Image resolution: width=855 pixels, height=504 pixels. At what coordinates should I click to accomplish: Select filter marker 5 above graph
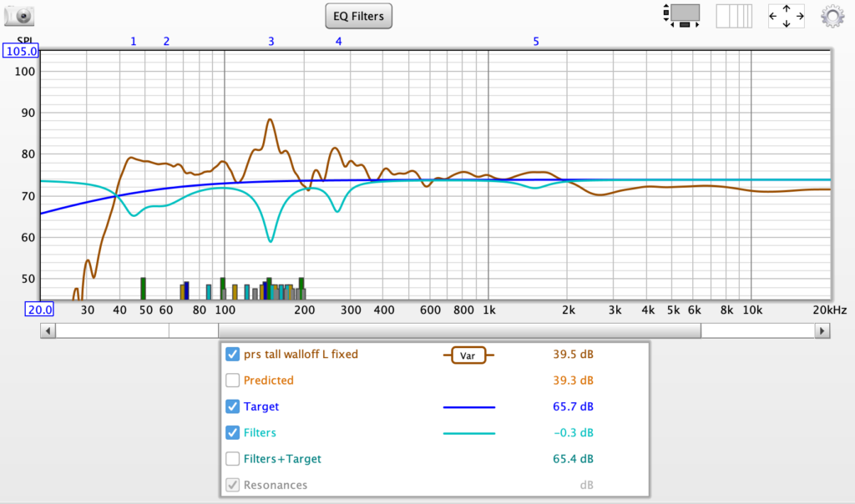coord(536,41)
